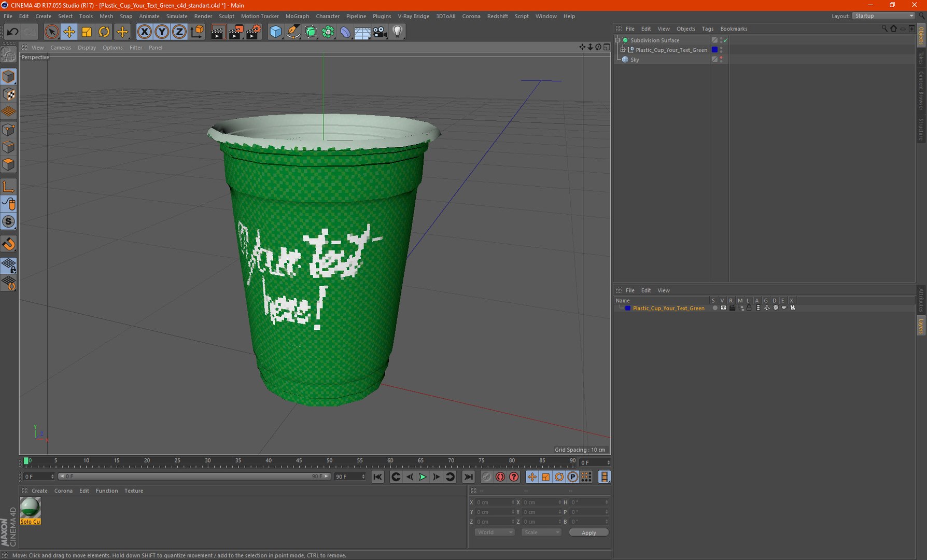The width and height of the screenshot is (927, 560).
Task: Go to start of animation
Action: tap(377, 477)
